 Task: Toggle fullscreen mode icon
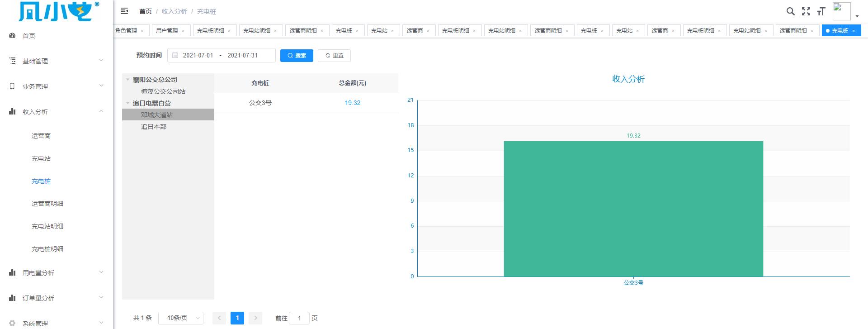[806, 11]
